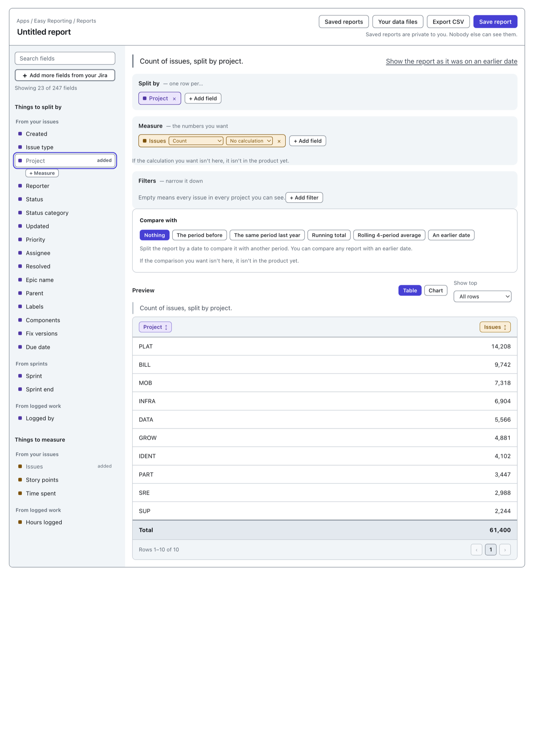
Task: Compare with An earlier date
Action: click(451, 235)
